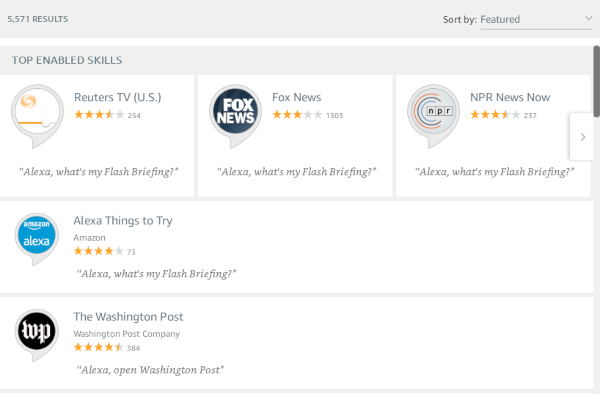600x394 pixels.
Task: Click Flash Briefing phrase under Alexa Things to Try
Action: coord(156,274)
